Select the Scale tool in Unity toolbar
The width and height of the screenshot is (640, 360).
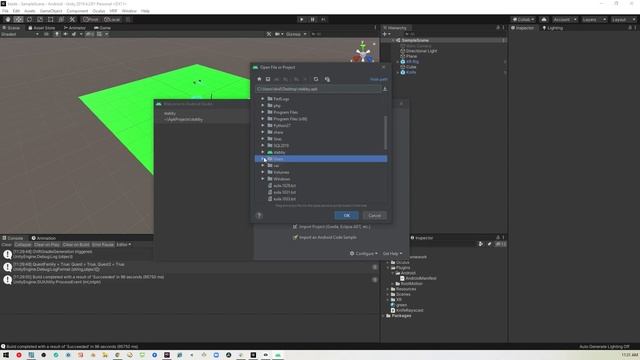tap(40, 20)
